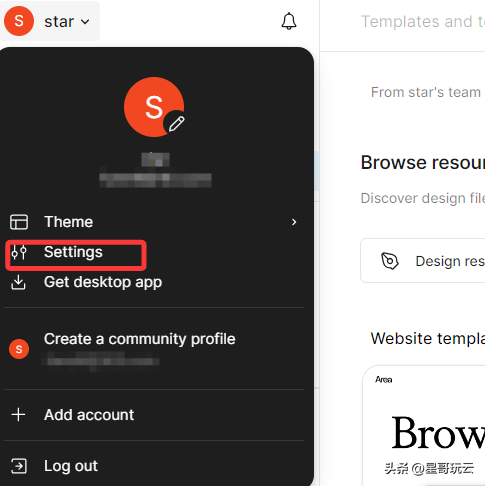This screenshot has width=485, height=486.
Task: Click the pencil edit icon on avatar
Action: [176, 124]
